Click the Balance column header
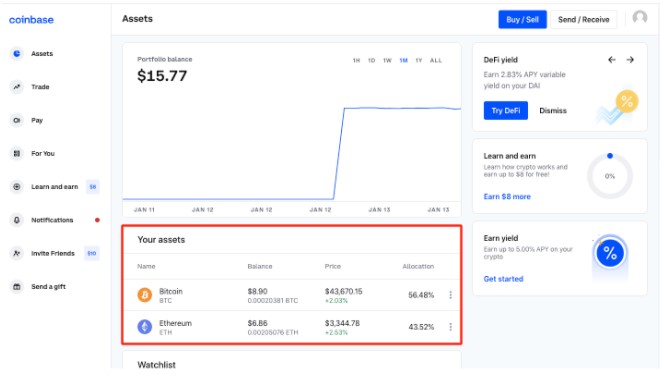The image size is (662, 376). click(260, 266)
